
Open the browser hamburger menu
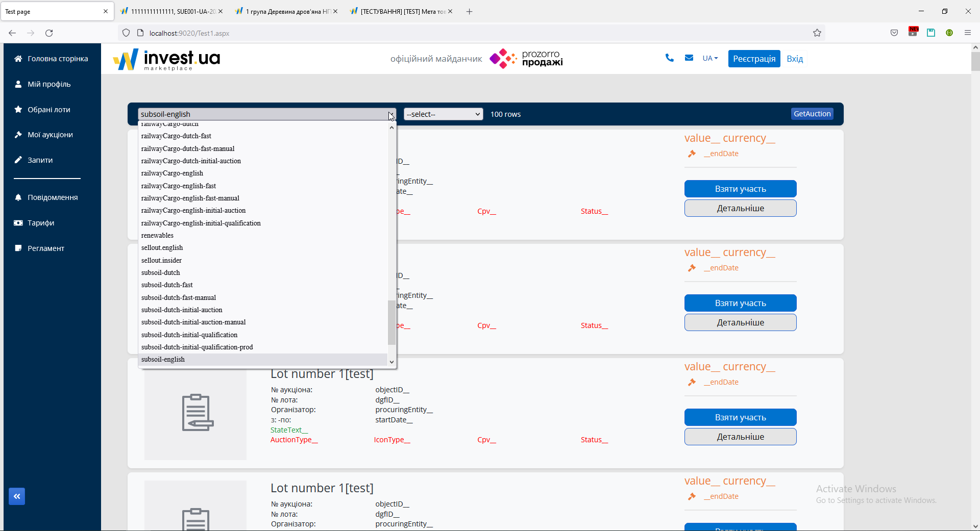click(x=968, y=33)
